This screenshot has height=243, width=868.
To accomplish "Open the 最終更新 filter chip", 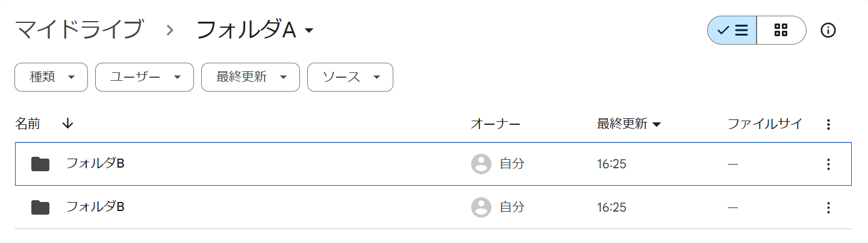I will pyautogui.click(x=251, y=77).
